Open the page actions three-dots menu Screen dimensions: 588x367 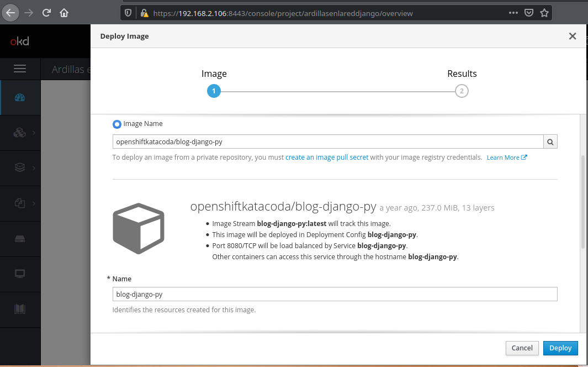[513, 13]
